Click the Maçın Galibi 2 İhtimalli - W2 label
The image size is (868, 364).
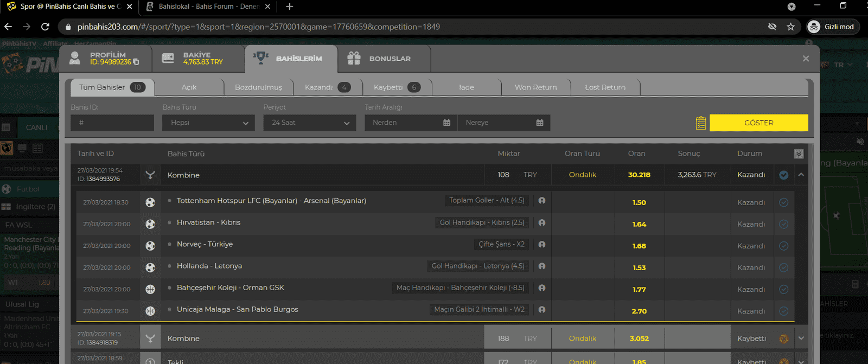(x=479, y=309)
